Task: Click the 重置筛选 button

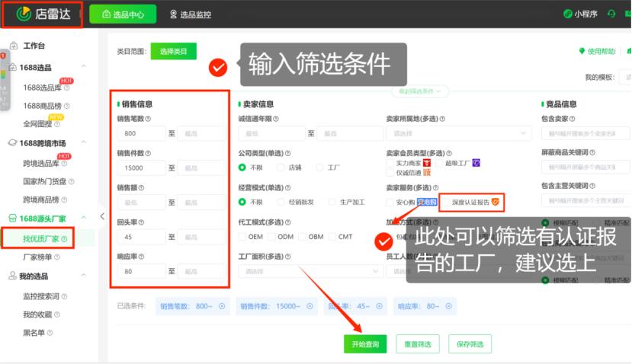Action: [418, 344]
